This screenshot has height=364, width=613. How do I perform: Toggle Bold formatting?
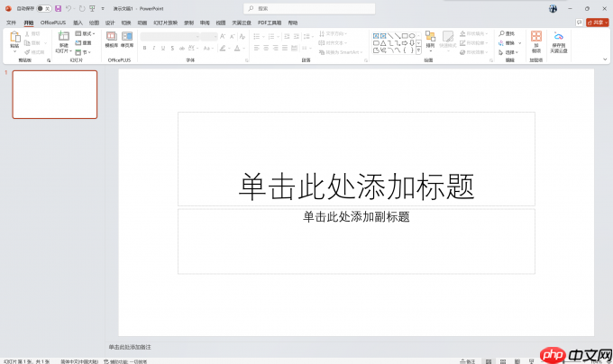(144, 48)
